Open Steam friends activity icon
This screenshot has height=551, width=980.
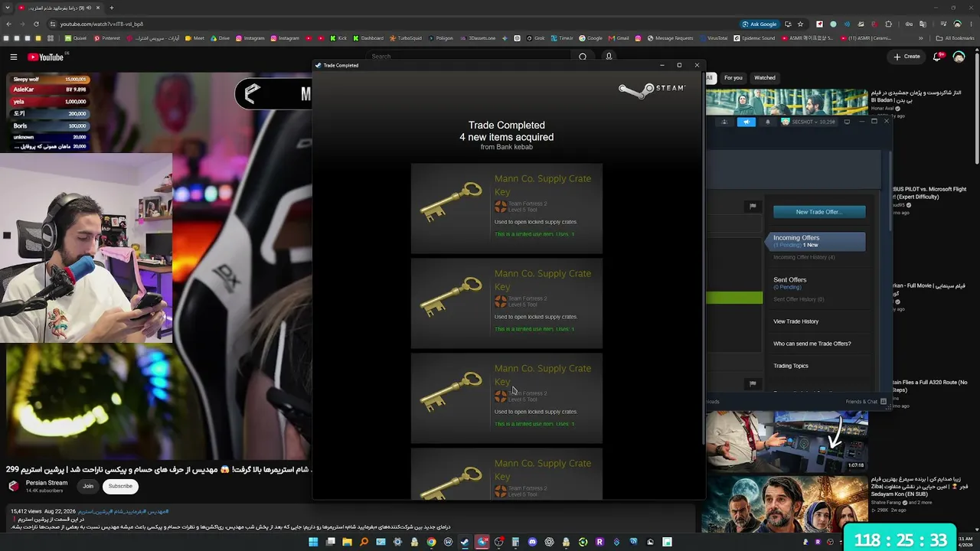pos(724,122)
